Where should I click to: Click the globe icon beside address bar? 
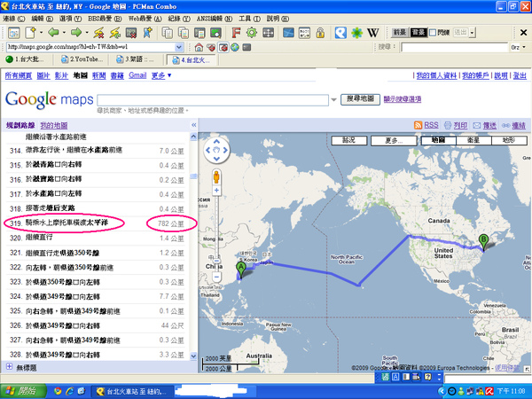235,47
